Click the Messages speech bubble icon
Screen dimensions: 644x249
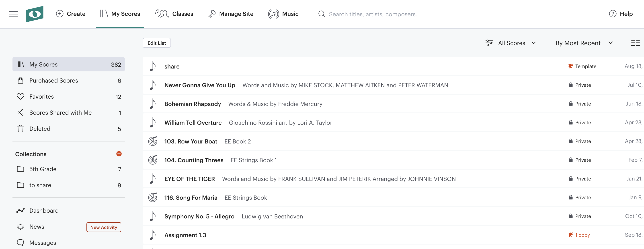(x=21, y=243)
